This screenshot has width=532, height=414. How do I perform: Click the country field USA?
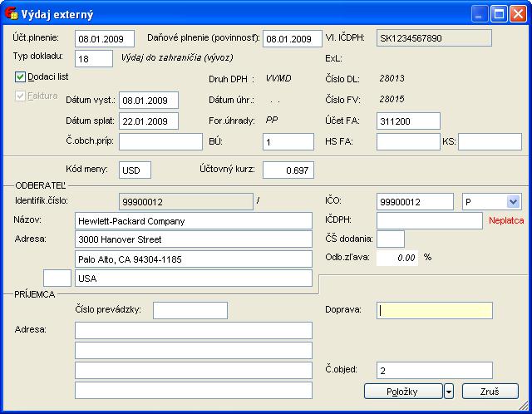pyautogui.click(x=194, y=278)
